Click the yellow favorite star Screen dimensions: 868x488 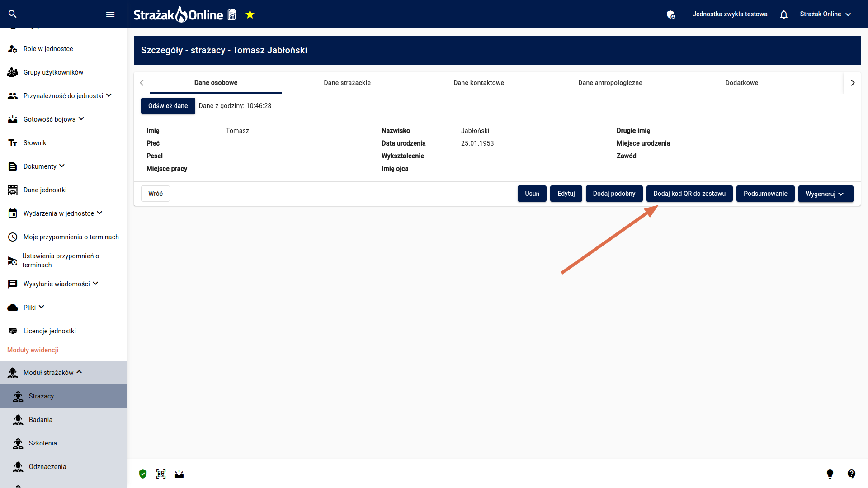click(250, 14)
